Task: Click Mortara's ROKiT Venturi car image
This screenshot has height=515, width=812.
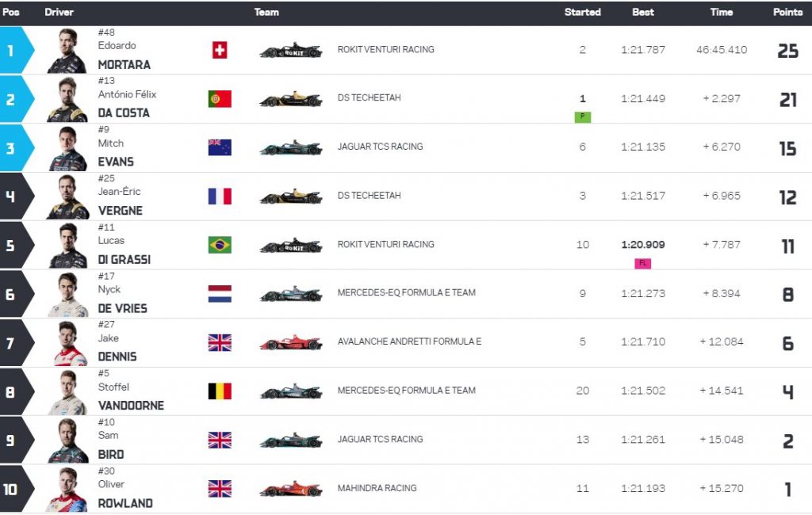Action: (x=291, y=50)
